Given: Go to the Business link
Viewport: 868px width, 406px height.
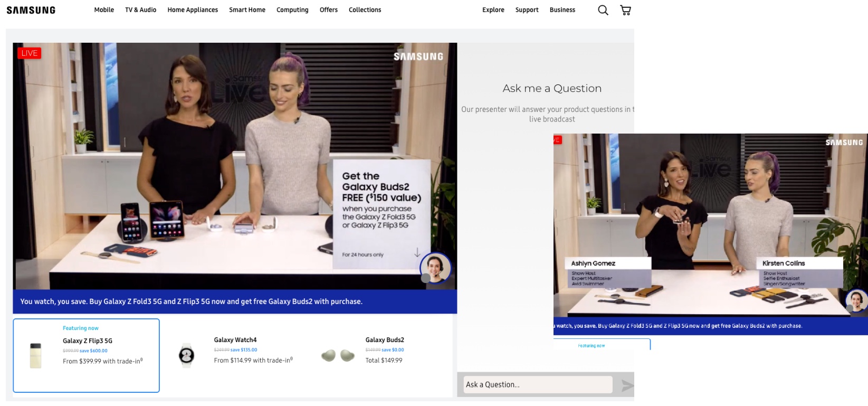Looking at the screenshot, I should pos(562,10).
